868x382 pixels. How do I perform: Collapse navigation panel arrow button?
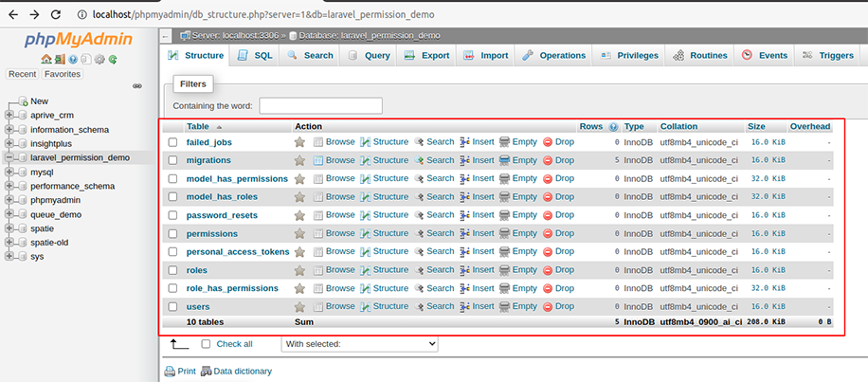[165, 36]
